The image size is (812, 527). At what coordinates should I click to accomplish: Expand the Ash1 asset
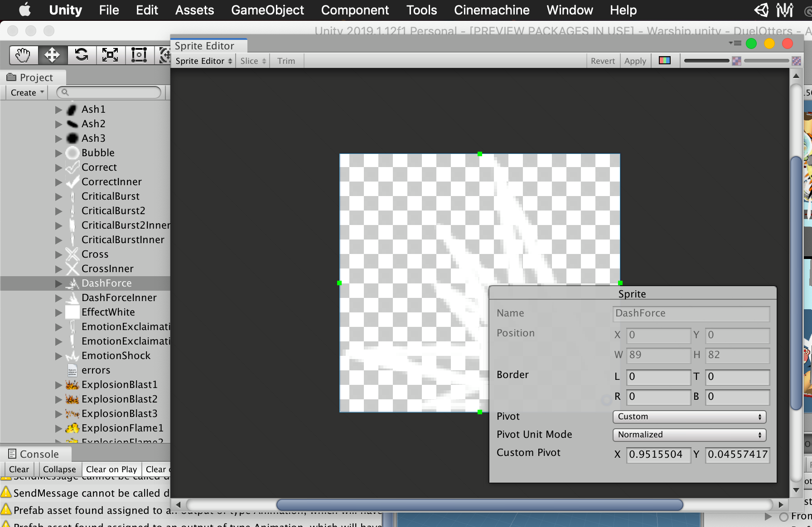(58, 110)
